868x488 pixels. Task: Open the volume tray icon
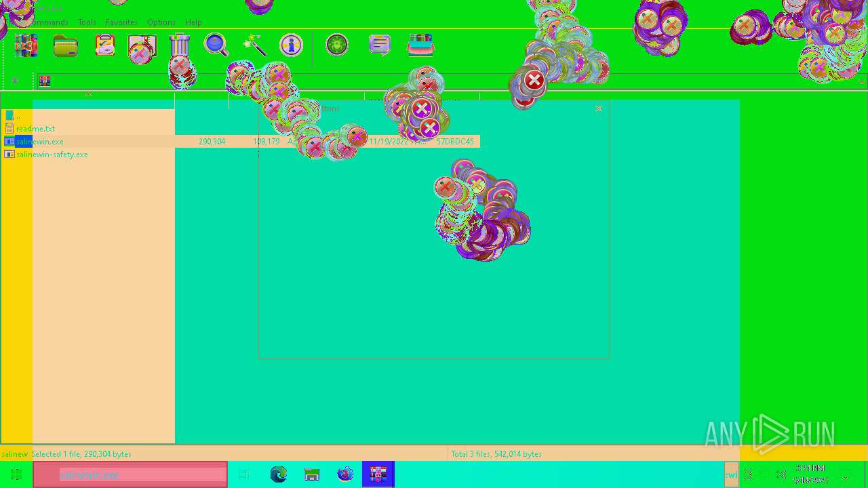[x=781, y=474]
